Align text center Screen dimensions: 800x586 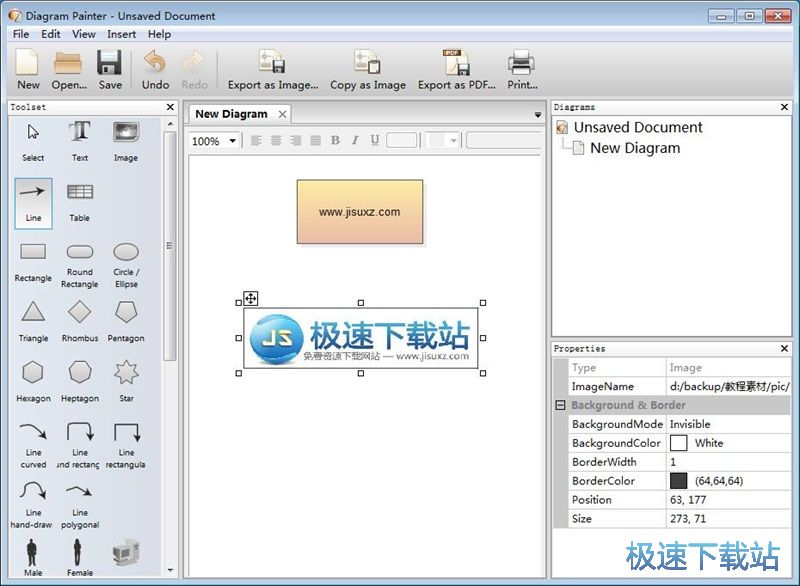276,140
